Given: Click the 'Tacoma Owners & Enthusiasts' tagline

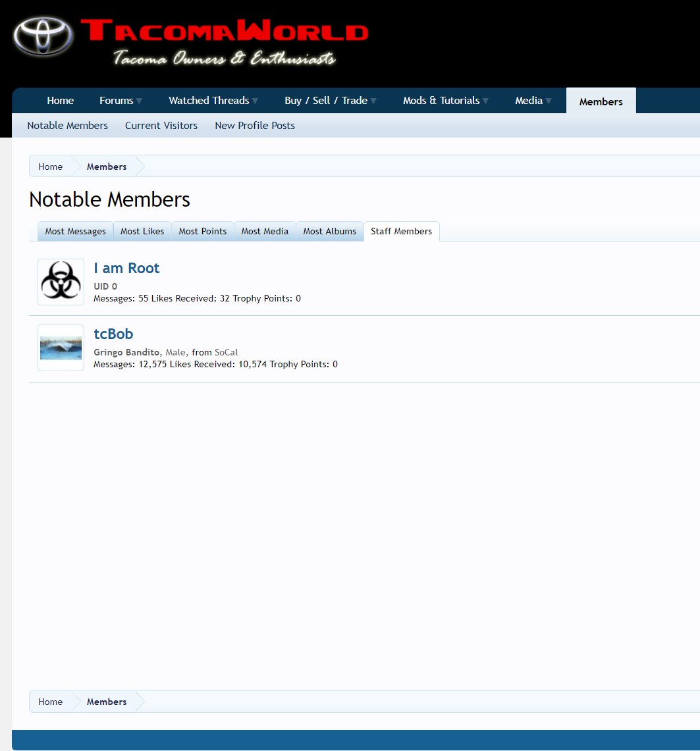Looking at the screenshot, I should 225,58.
